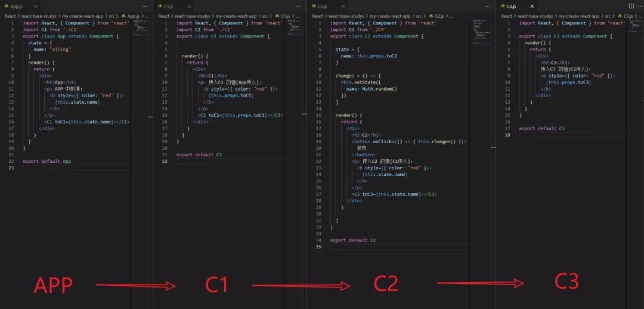The width and height of the screenshot is (644, 309).
Task: Open C2.js file breadcrumb dropdown
Action: (439, 16)
